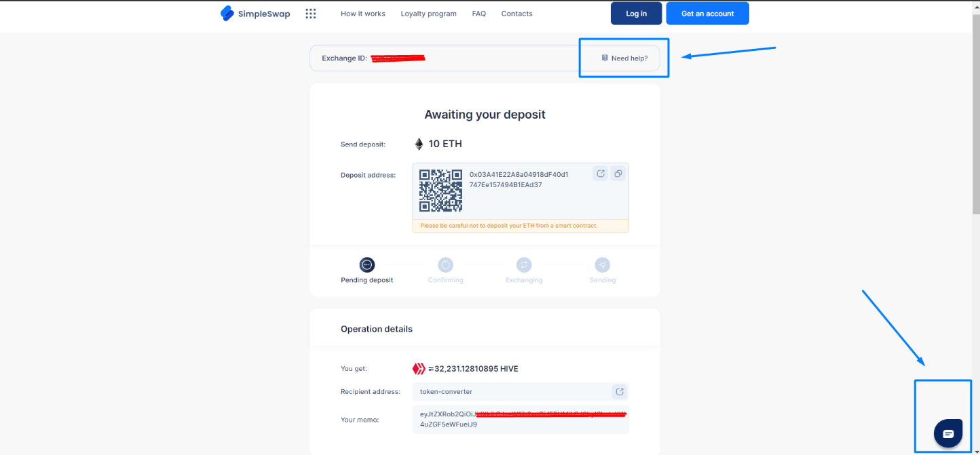The width and height of the screenshot is (980, 455).
Task: Click the Exchanging step icon
Action: [x=524, y=264]
